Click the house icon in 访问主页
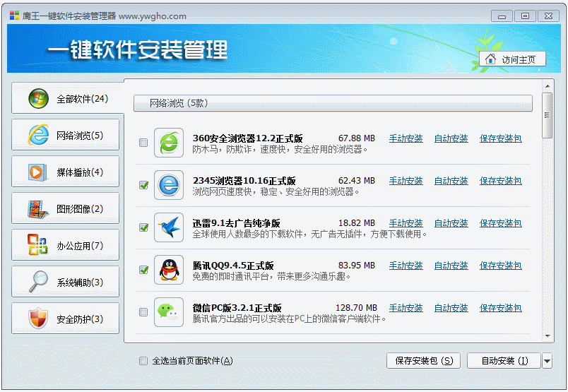 (490, 59)
